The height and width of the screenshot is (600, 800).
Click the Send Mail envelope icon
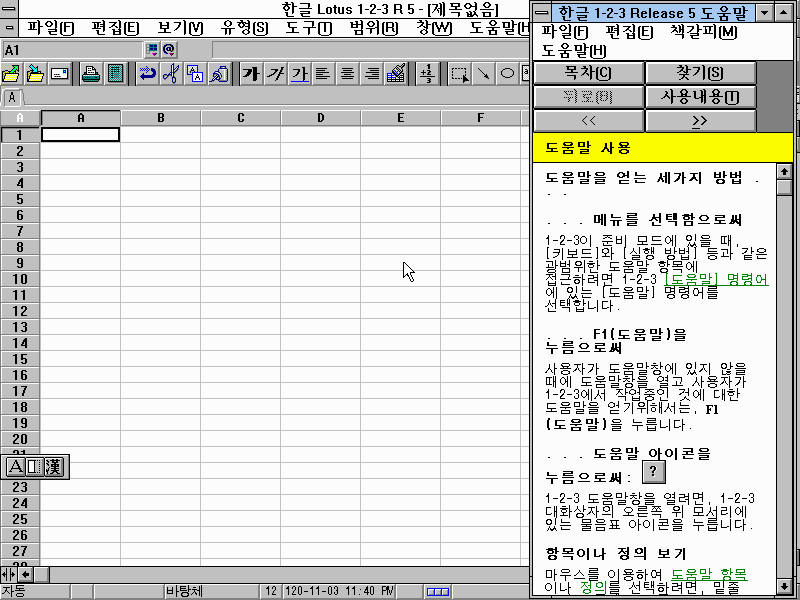60,74
